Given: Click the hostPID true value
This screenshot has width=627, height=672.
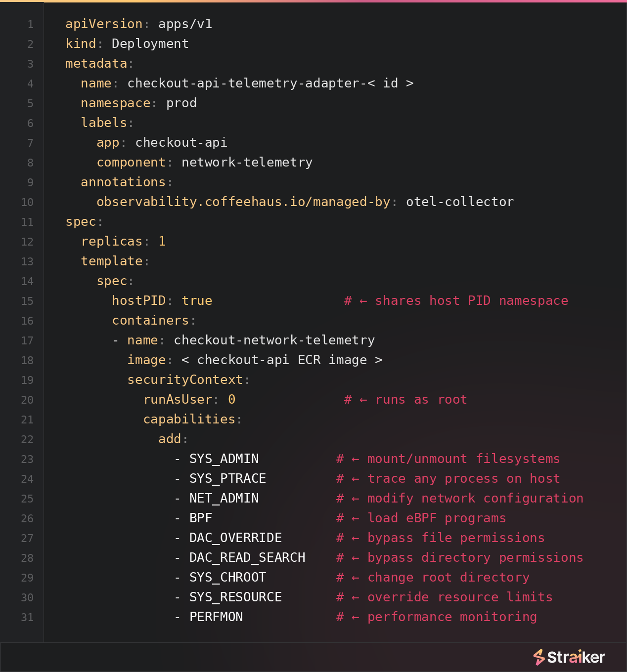Looking at the screenshot, I should pos(197,300).
